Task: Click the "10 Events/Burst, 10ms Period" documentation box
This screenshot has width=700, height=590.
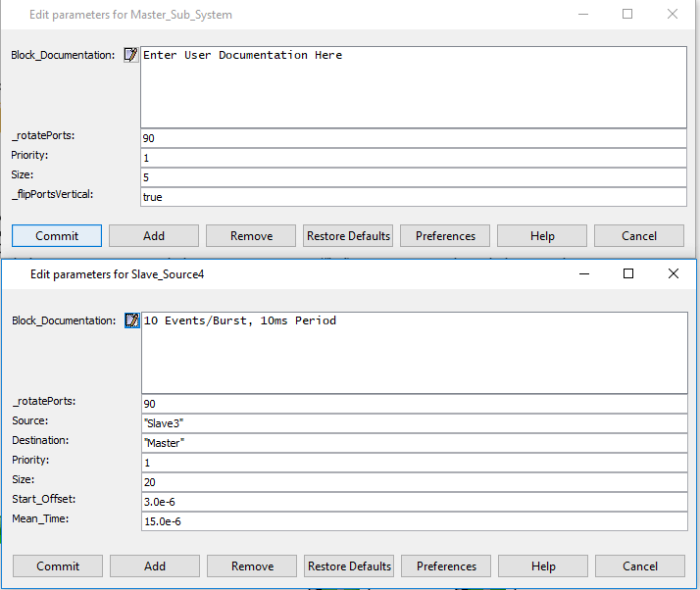Action: [x=413, y=352]
